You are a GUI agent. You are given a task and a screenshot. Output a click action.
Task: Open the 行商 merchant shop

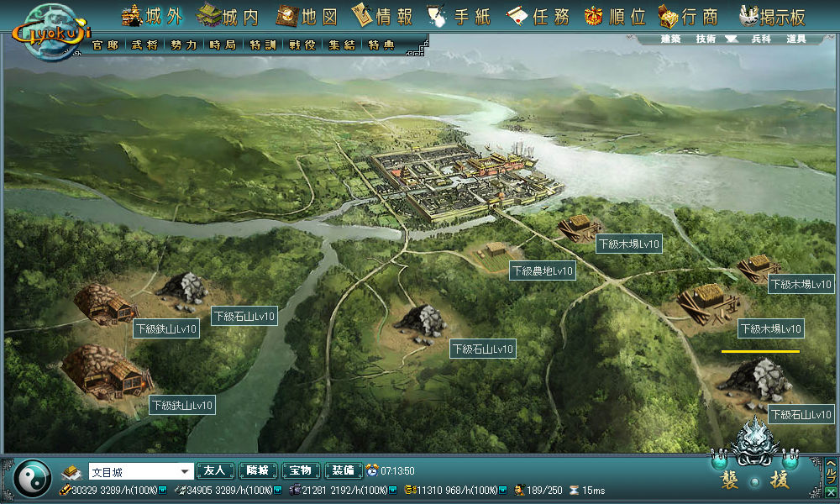[x=689, y=17]
